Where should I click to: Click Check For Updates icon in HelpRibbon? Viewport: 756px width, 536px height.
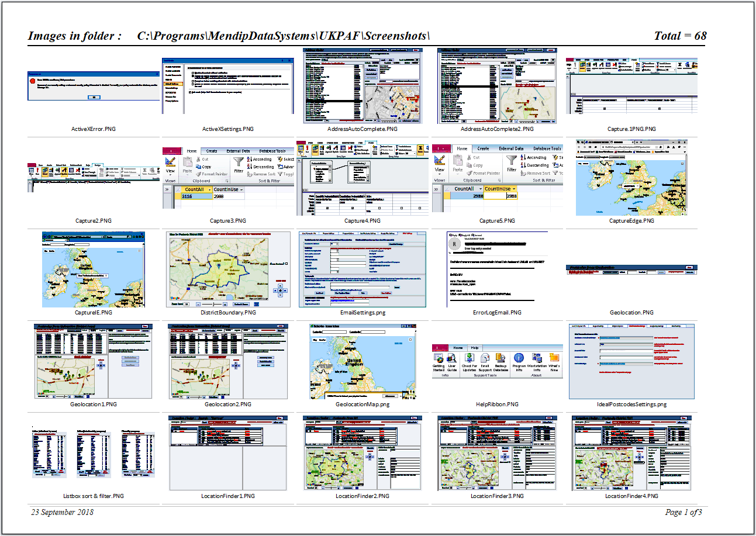tap(469, 357)
